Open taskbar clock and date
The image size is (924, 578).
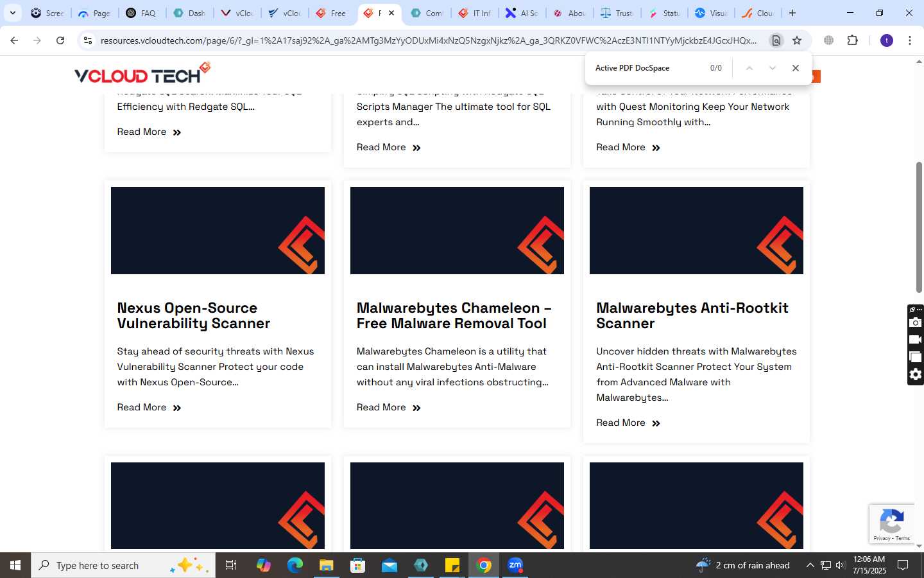tap(869, 565)
